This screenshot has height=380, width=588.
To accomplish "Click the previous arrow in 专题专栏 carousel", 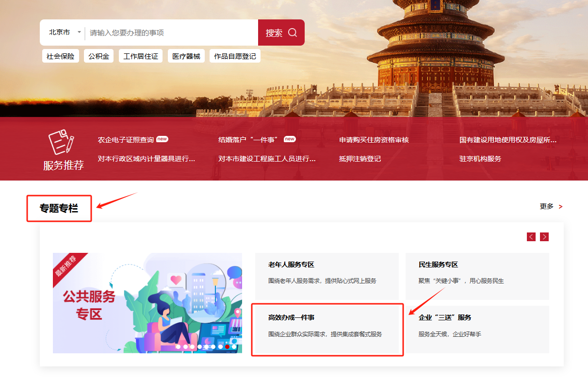I will pos(531,237).
